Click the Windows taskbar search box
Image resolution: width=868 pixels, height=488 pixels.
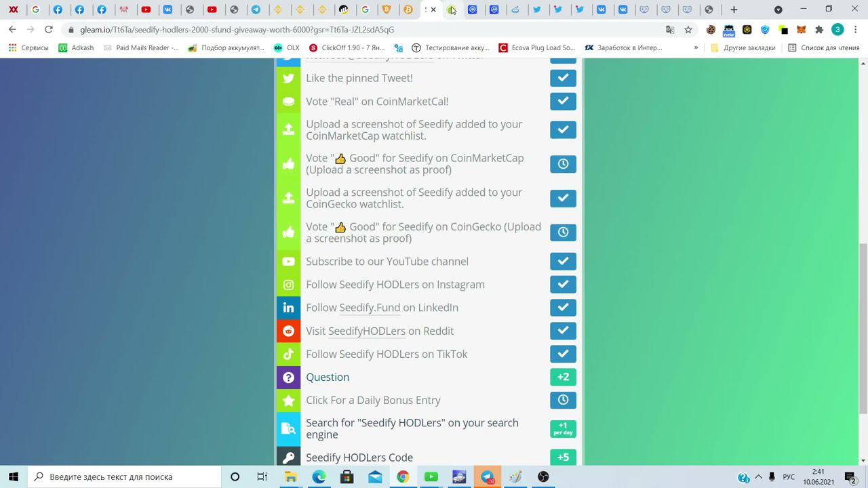click(x=125, y=476)
